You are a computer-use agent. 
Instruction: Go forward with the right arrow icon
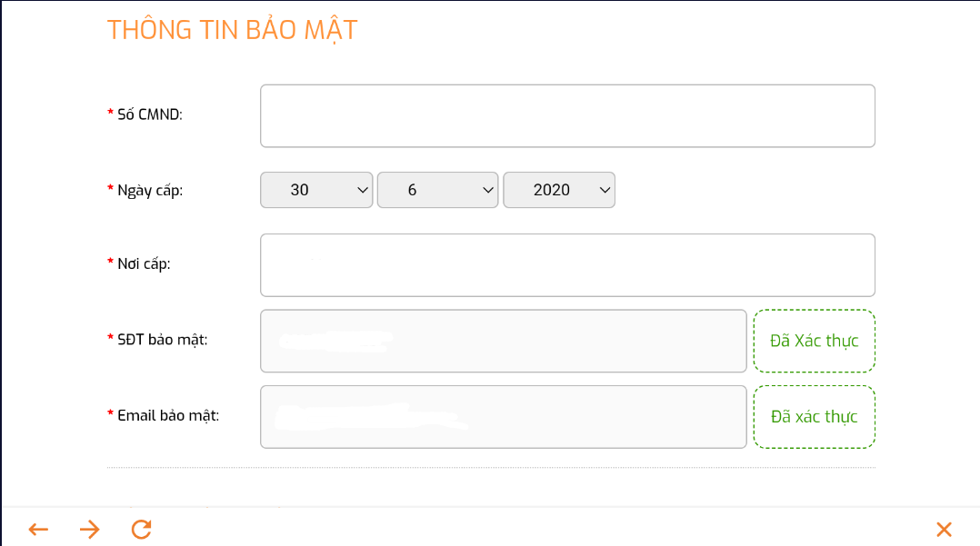[89, 530]
